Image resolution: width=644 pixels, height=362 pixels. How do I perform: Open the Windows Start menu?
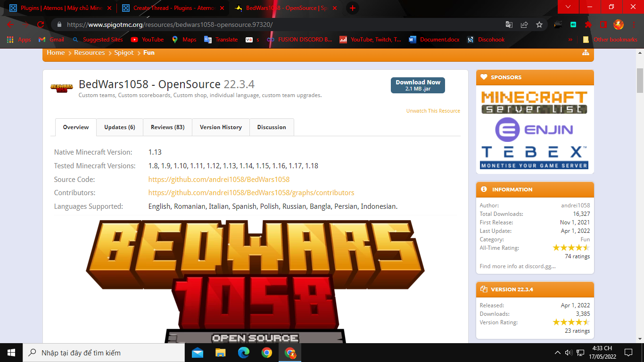coord(11,353)
